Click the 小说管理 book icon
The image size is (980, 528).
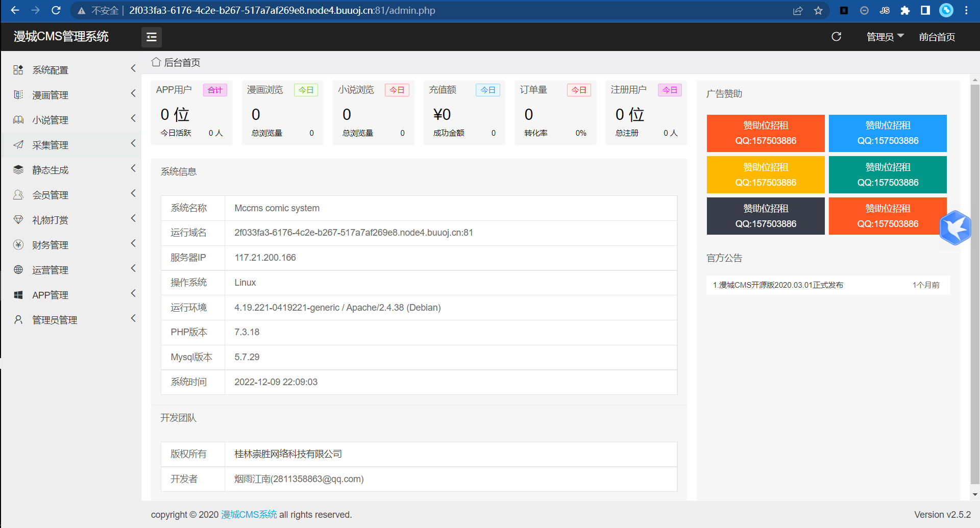tap(18, 120)
